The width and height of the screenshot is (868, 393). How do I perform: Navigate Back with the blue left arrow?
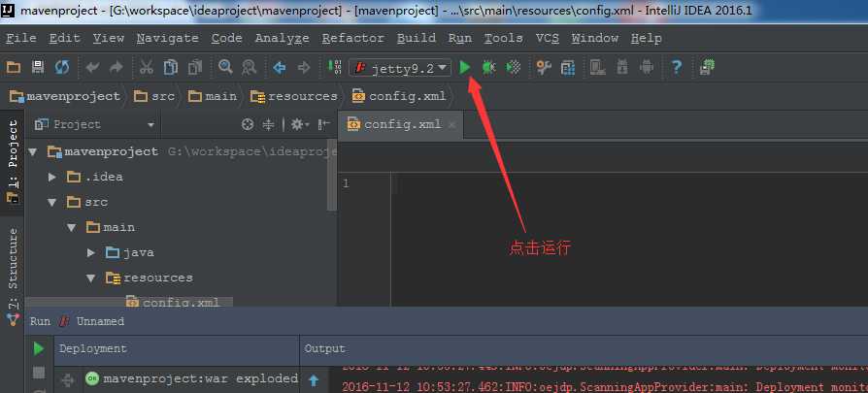[279, 68]
